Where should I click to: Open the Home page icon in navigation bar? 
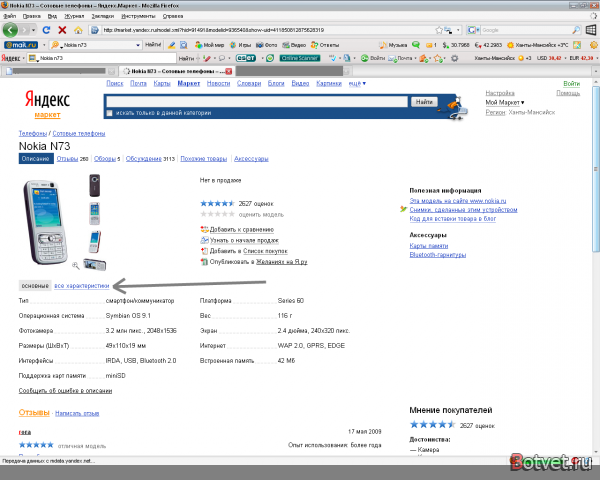point(78,30)
